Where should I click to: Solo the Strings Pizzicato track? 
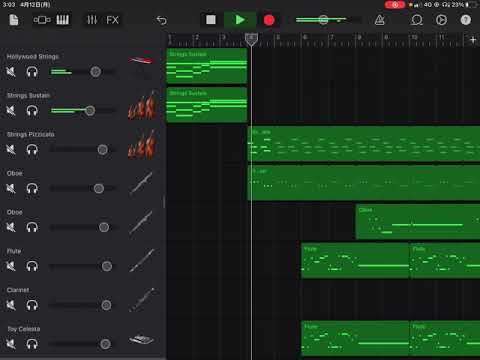coord(32,150)
